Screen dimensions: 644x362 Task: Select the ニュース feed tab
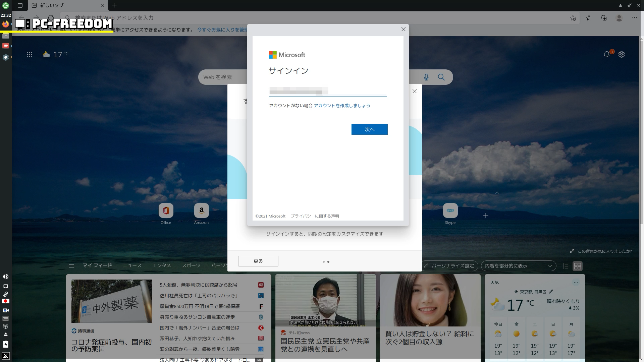coord(132,265)
